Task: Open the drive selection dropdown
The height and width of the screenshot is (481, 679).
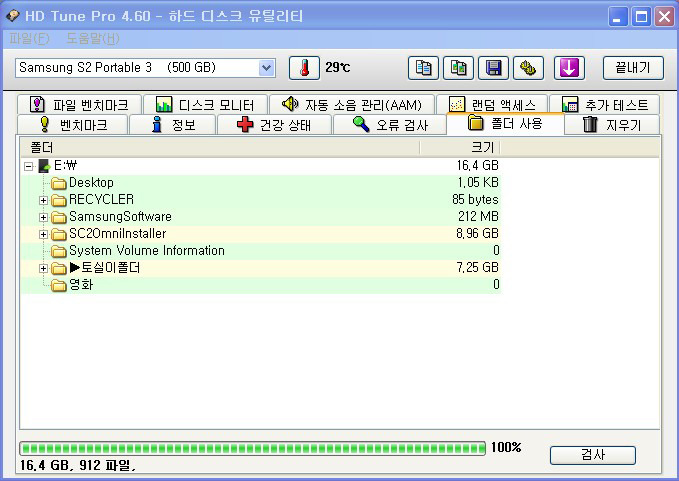Action: [x=266, y=68]
